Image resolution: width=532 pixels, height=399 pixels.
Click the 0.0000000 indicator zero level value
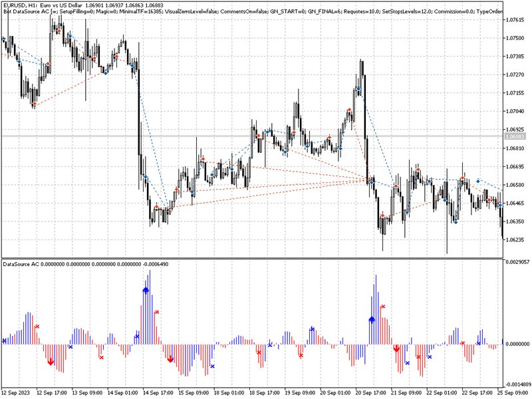coord(517,344)
